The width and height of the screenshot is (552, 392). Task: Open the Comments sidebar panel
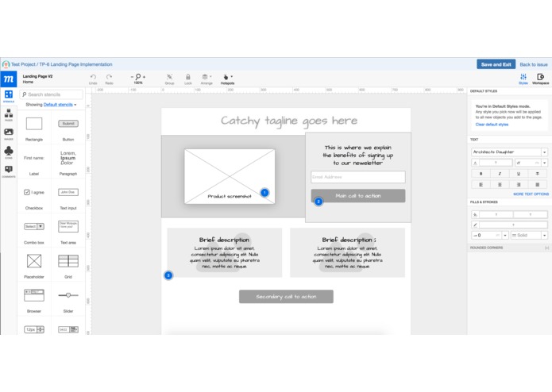tap(9, 171)
